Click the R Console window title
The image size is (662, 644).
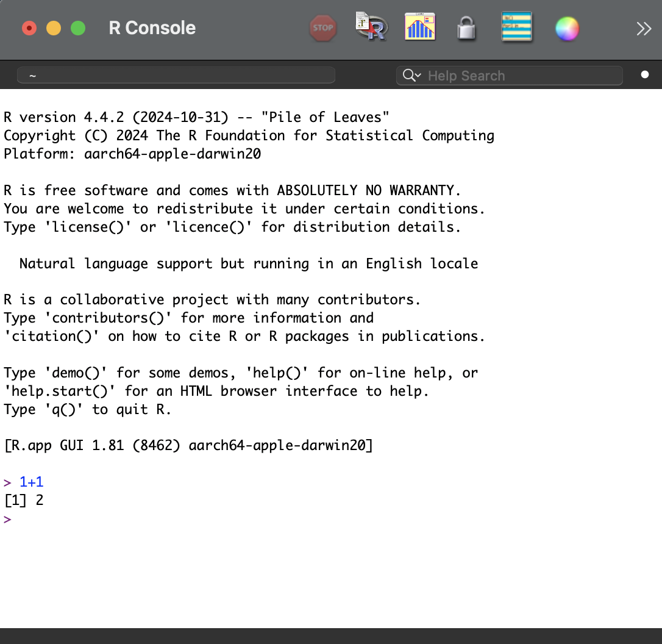coord(152,28)
